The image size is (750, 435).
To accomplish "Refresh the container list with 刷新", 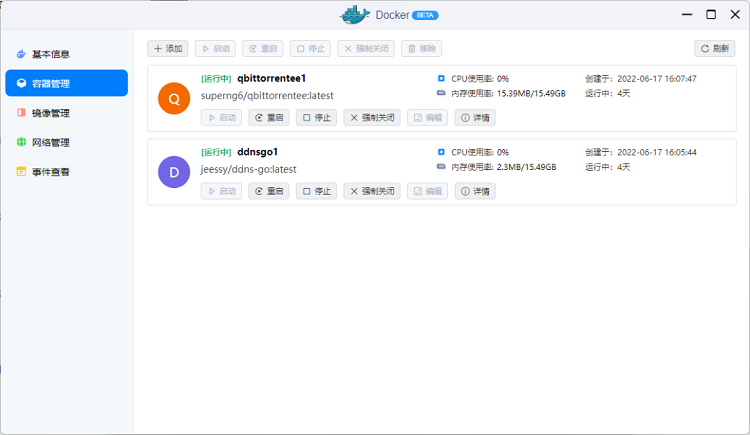I will (x=714, y=48).
